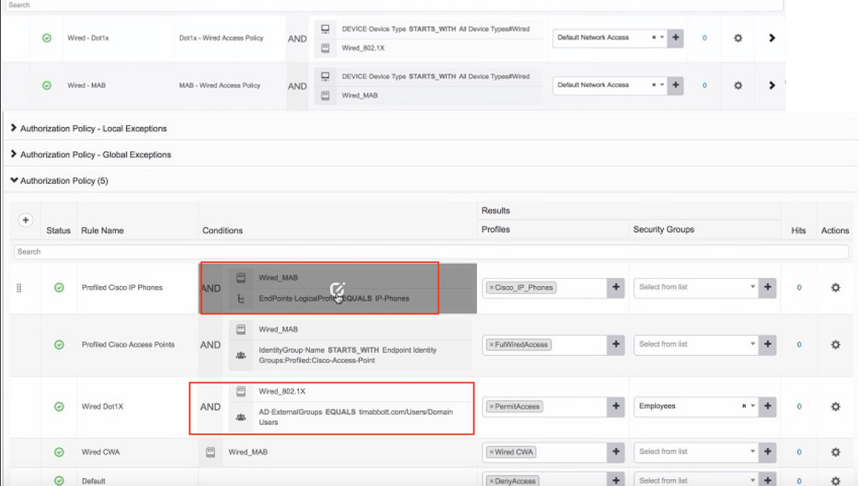
Task: Add profile to Profiled Cisco IP Phones rule
Action: pos(616,288)
